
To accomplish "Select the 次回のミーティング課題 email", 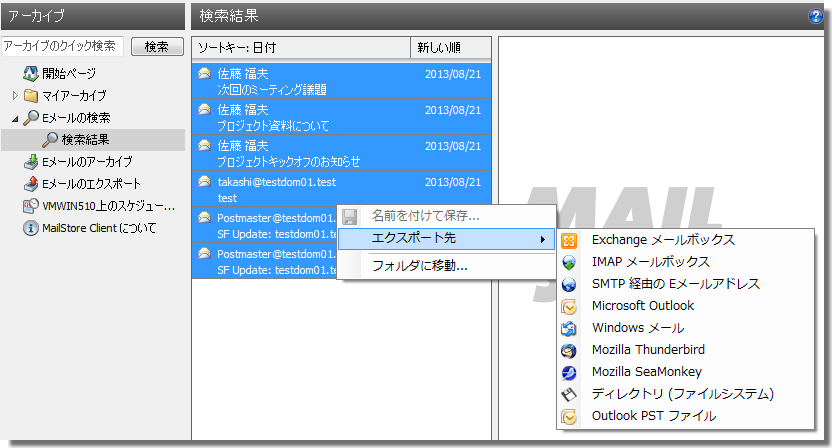I will coord(340,81).
